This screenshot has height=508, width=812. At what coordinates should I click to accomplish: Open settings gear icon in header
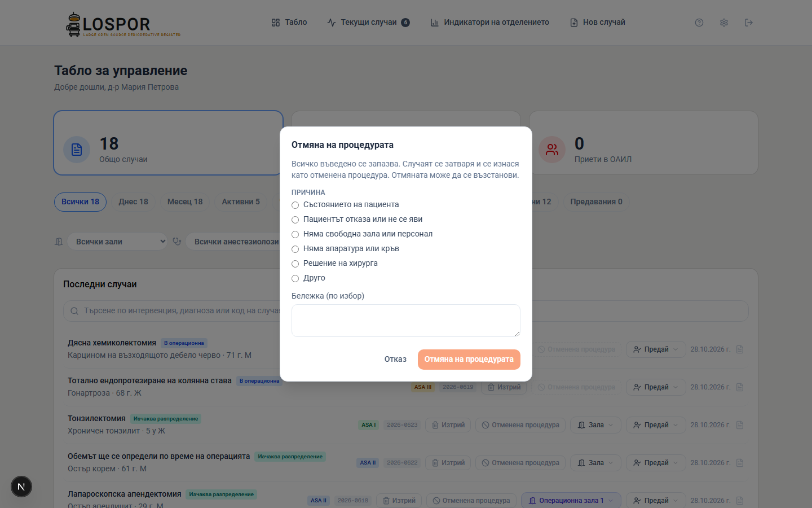pos(724,23)
